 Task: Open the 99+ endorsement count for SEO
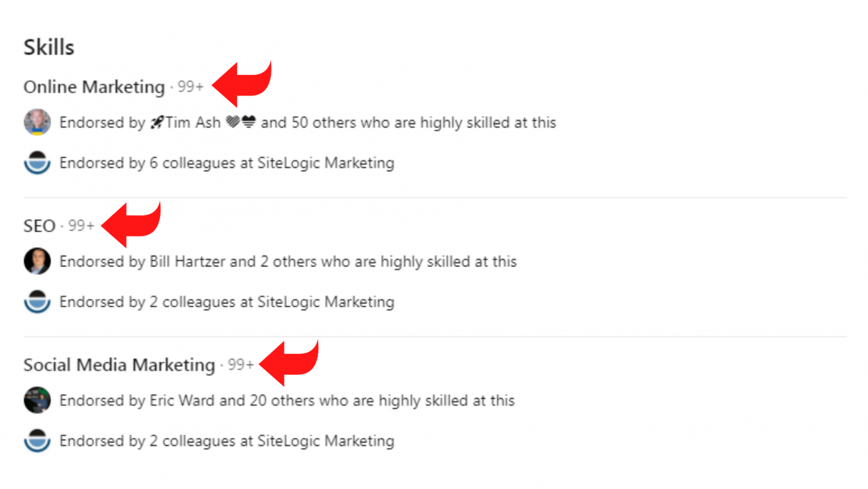click(81, 226)
